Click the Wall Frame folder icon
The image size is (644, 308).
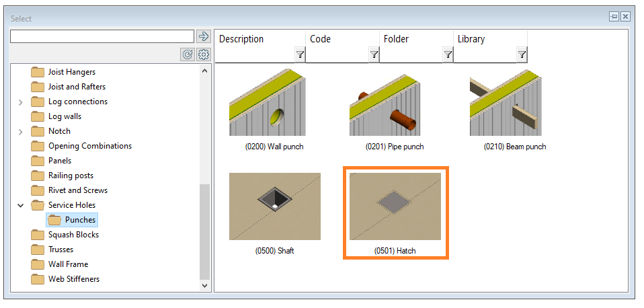[x=38, y=264]
